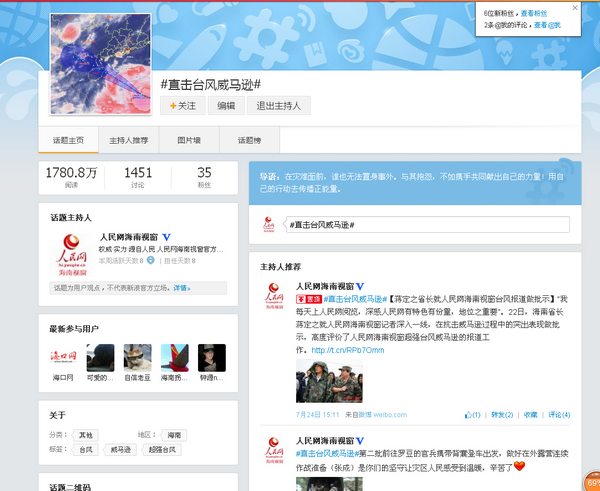Close the new fans notification popup
This screenshot has width=600, height=491.
tap(575, 8)
